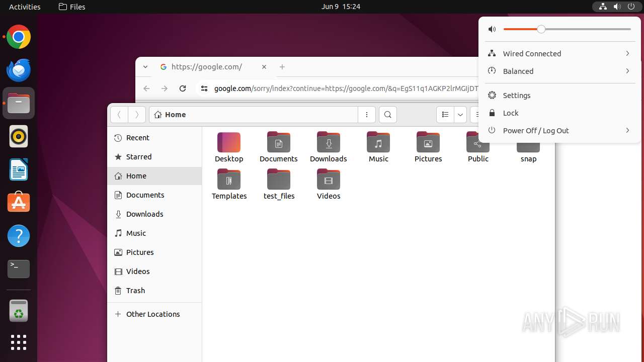Image resolution: width=644 pixels, height=362 pixels.
Task: Open the Pictures folder in file grid
Action: tap(428, 147)
